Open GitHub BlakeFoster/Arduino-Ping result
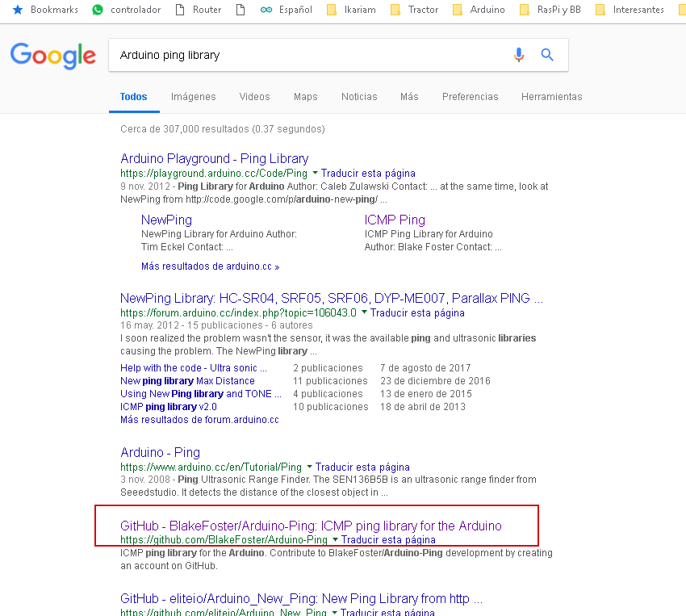The image size is (686, 616). pos(311,526)
